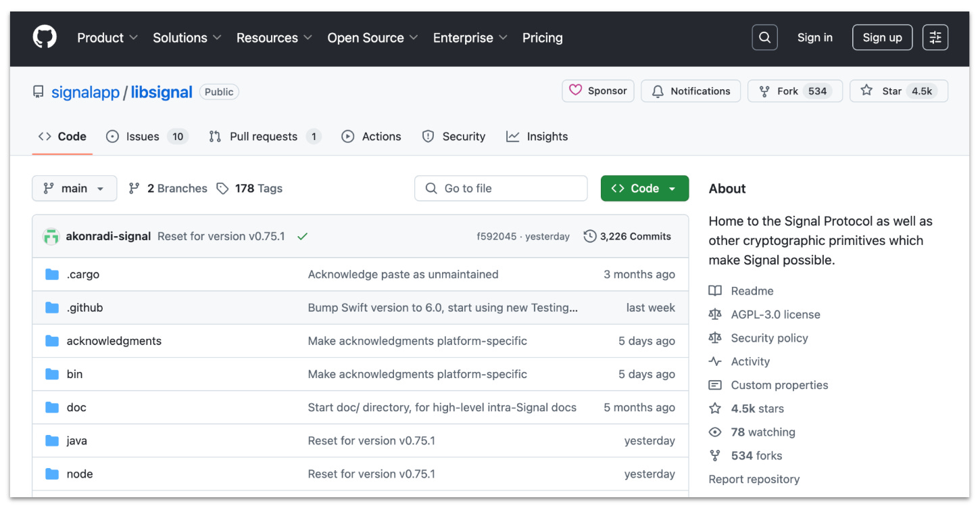
Task: Click the Security policy scale icon
Action: pyautogui.click(x=715, y=338)
